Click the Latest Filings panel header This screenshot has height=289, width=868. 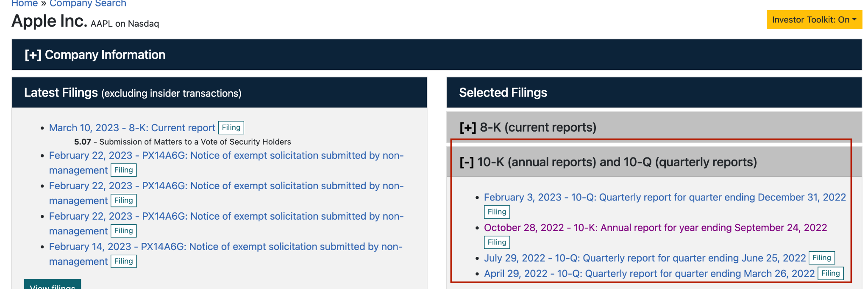coord(133,93)
